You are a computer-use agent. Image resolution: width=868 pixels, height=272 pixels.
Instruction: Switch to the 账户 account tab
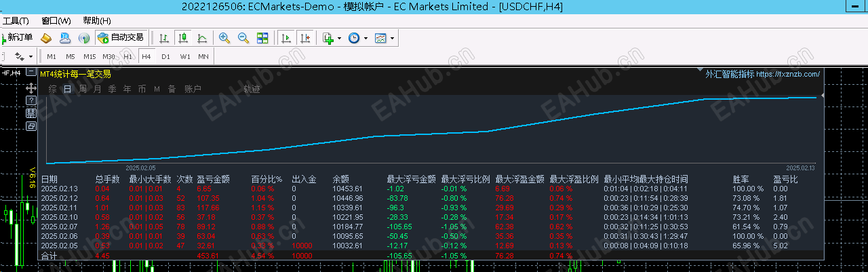click(193, 89)
